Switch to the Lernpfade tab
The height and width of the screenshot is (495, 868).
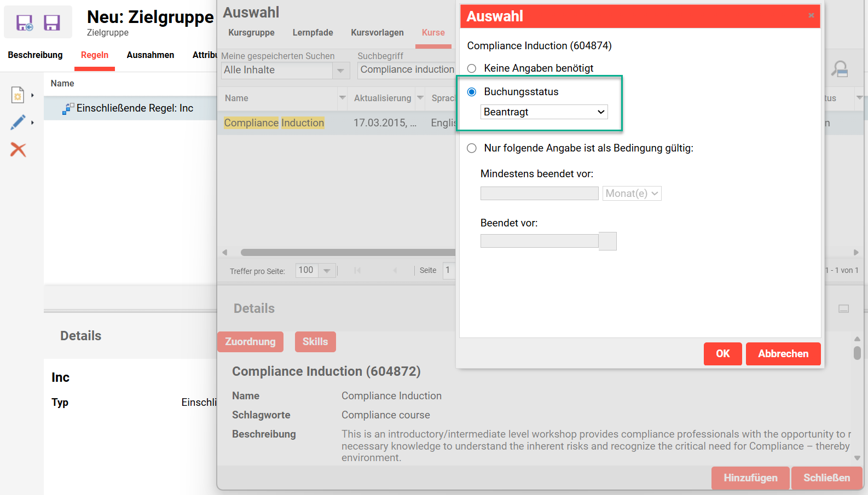(x=313, y=33)
